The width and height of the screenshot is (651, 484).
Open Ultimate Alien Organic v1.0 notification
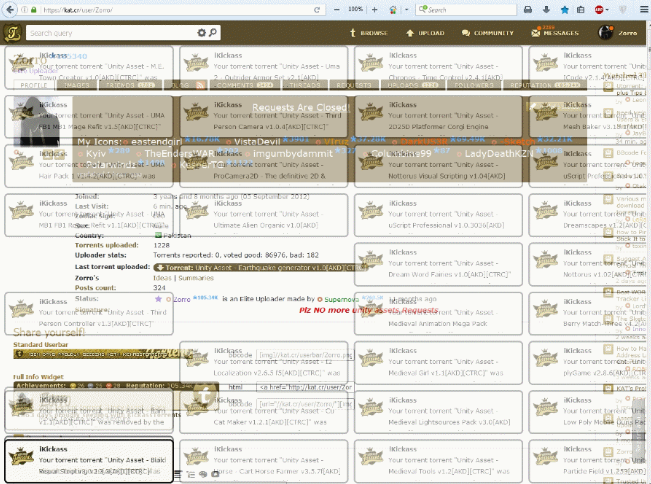264,216
